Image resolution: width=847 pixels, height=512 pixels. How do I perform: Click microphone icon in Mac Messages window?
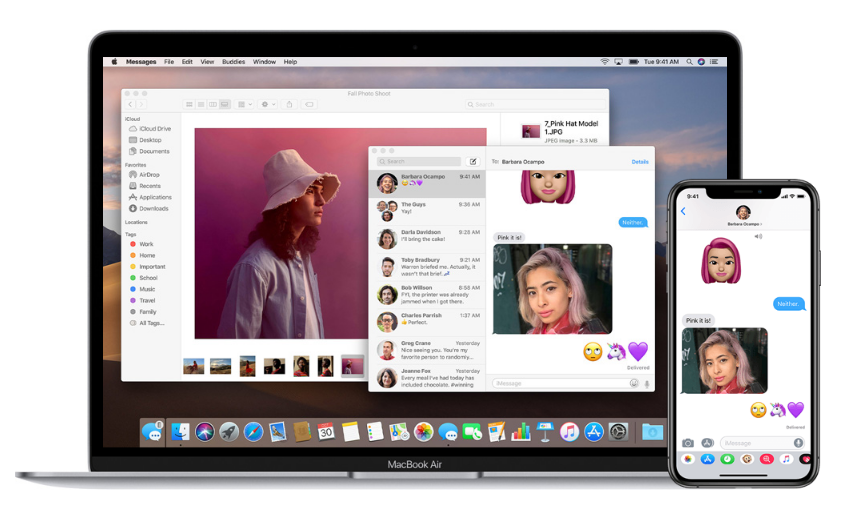(x=647, y=383)
